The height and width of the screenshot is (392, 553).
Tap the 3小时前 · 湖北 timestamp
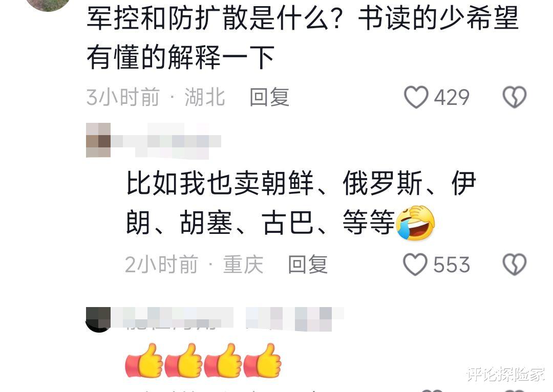pos(156,97)
